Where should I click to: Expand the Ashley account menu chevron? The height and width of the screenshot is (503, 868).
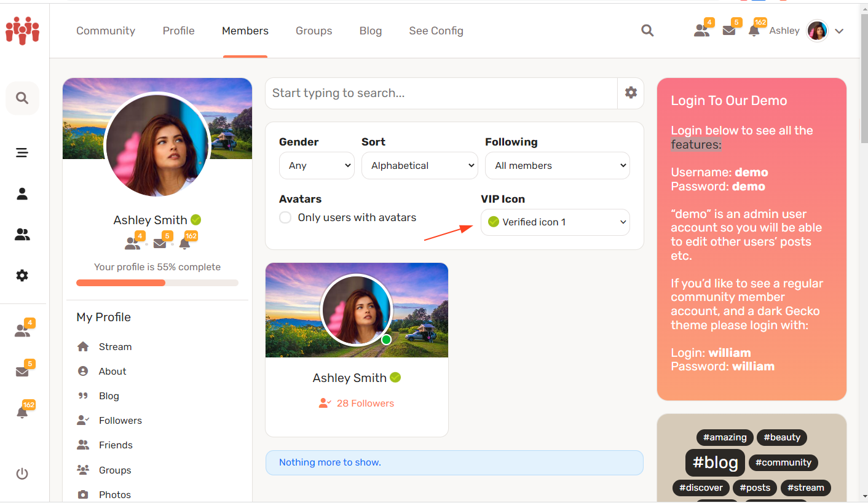tap(840, 30)
